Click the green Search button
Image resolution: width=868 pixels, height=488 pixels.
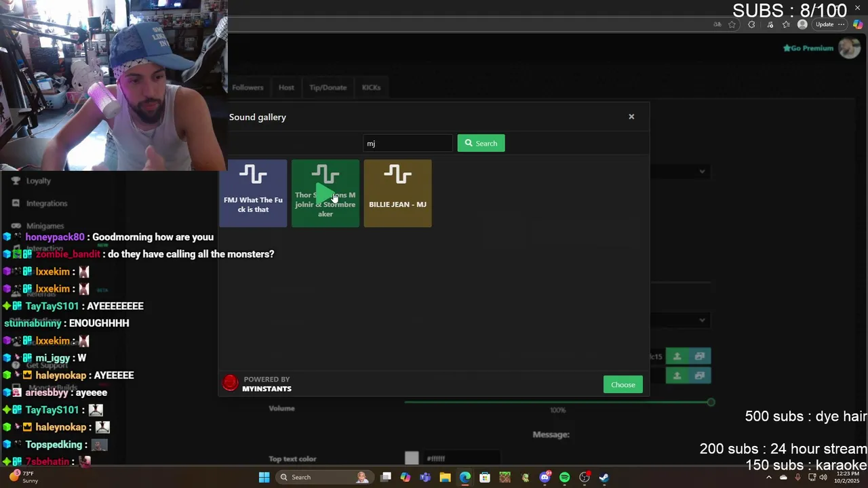tap(481, 143)
